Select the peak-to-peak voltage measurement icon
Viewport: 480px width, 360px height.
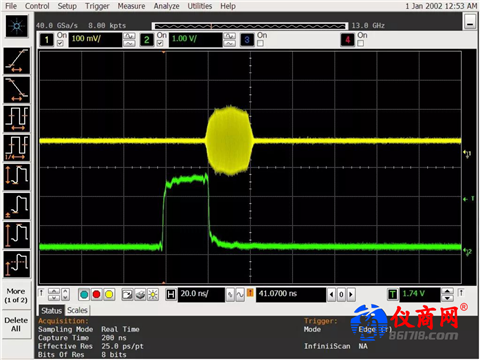(x=17, y=177)
